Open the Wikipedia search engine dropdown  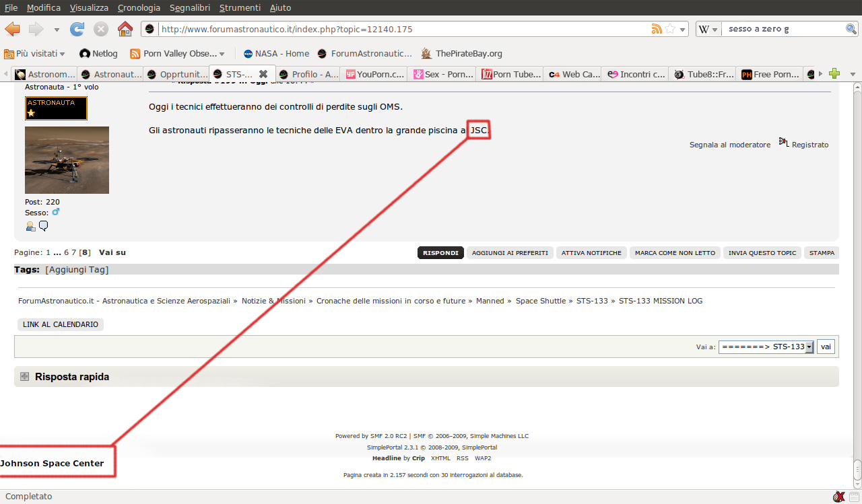tap(707, 29)
